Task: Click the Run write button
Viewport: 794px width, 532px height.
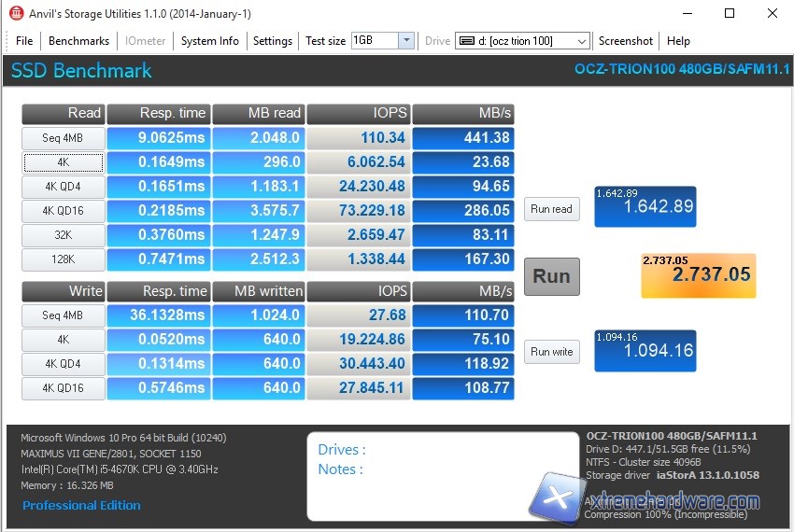Action: [551, 352]
